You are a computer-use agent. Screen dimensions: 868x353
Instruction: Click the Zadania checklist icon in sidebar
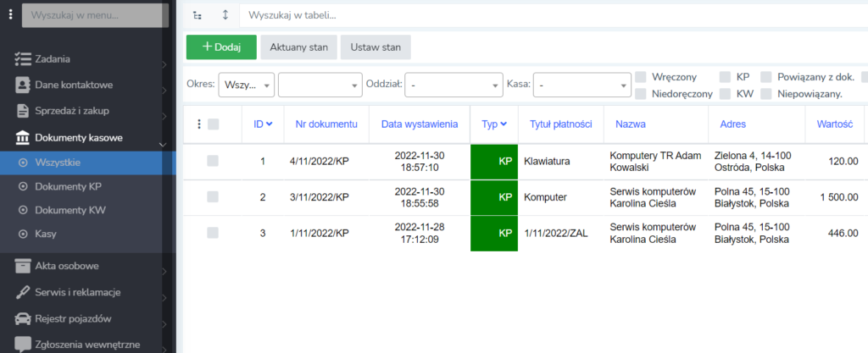click(23, 59)
